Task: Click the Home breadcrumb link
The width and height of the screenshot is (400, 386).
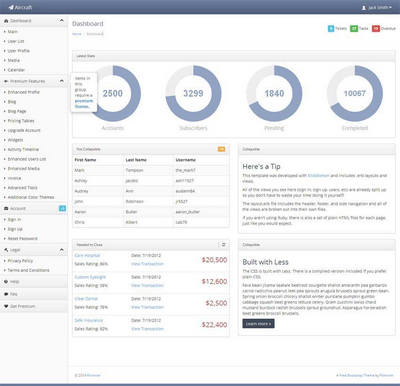Action: [77, 34]
